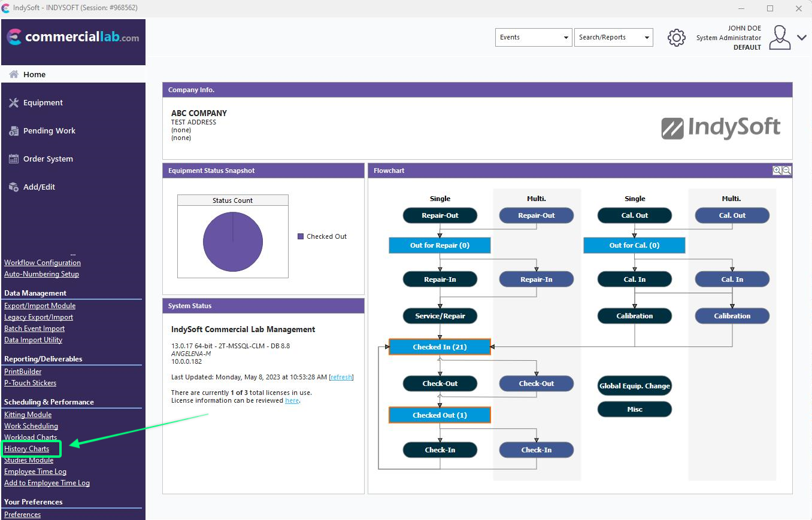Click the Status Count pie chart
This screenshot has height=520, width=812.
[x=233, y=242]
